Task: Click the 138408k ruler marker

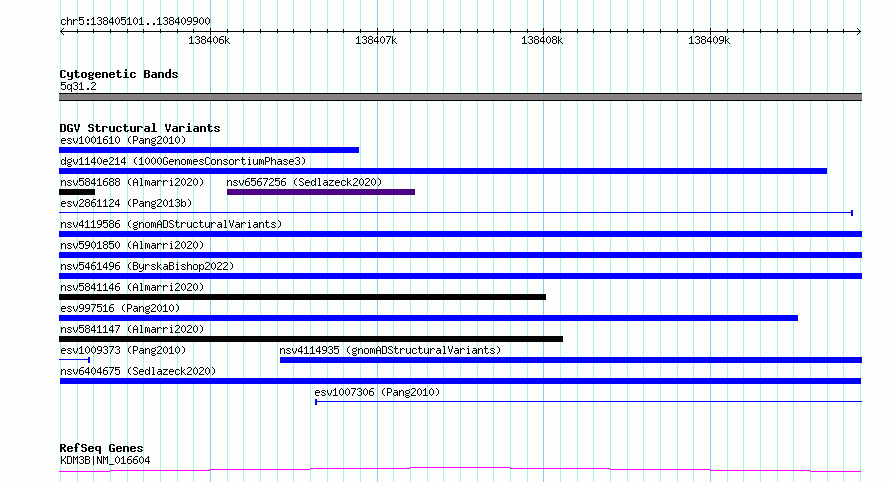Action: point(542,40)
